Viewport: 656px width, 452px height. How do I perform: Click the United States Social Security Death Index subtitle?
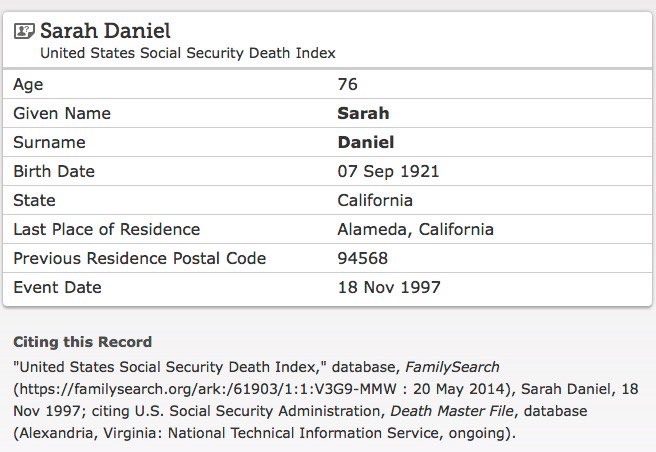point(188,53)
